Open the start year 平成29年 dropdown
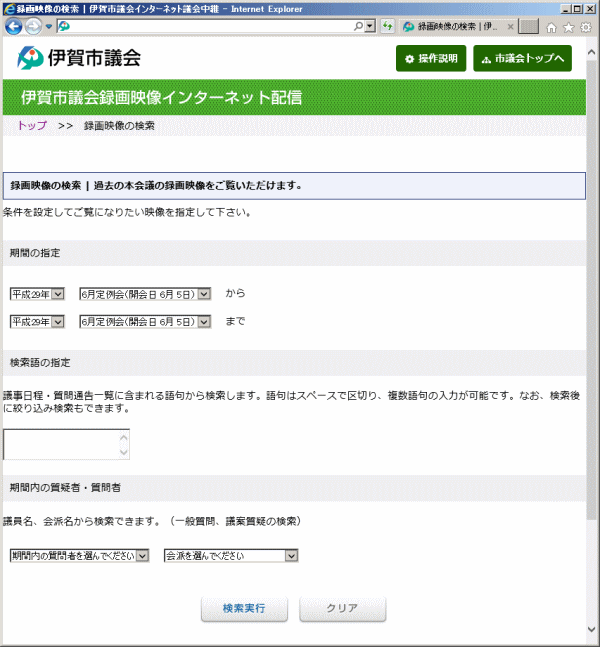This screenshot has height=647, width=600. point(37,294)
